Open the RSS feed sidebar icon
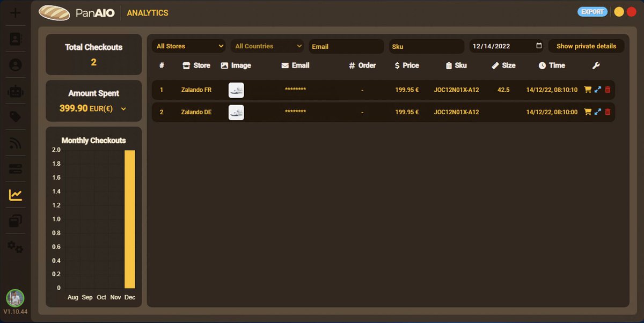Screen dimensions: 644x323 pos(16,143)
